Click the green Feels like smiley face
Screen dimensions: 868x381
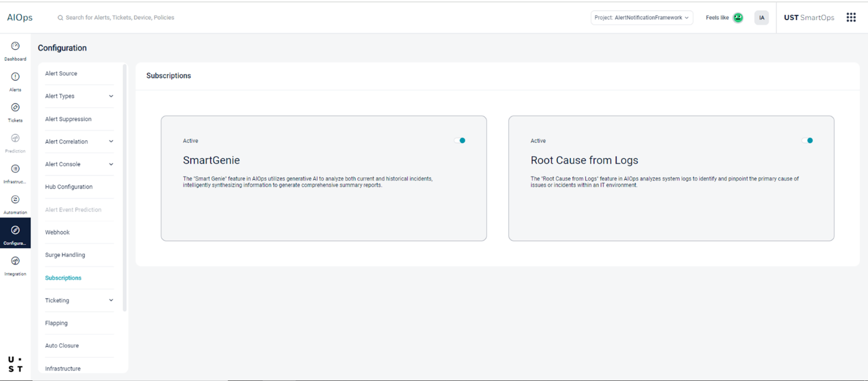click(x=738, y=18)
